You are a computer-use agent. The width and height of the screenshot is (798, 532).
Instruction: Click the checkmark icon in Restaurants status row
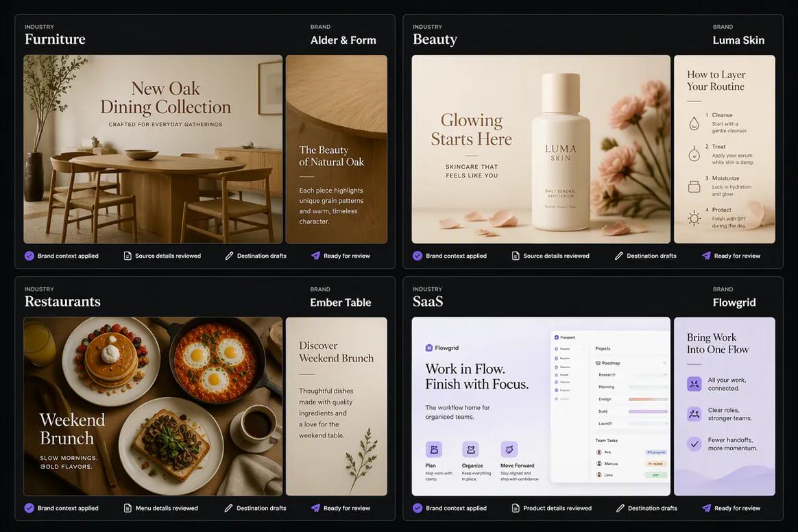[x=29, y=507]
